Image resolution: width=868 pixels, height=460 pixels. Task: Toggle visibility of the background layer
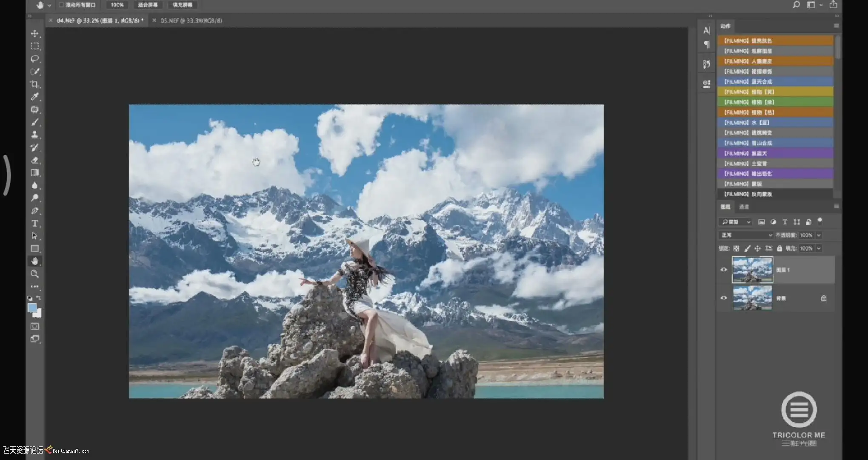click(724, 298)
